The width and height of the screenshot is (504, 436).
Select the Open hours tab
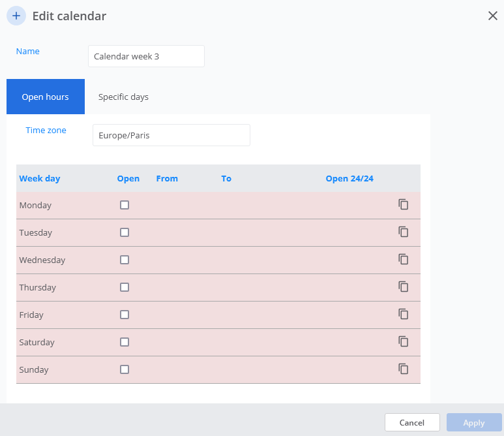coord(45,97)
